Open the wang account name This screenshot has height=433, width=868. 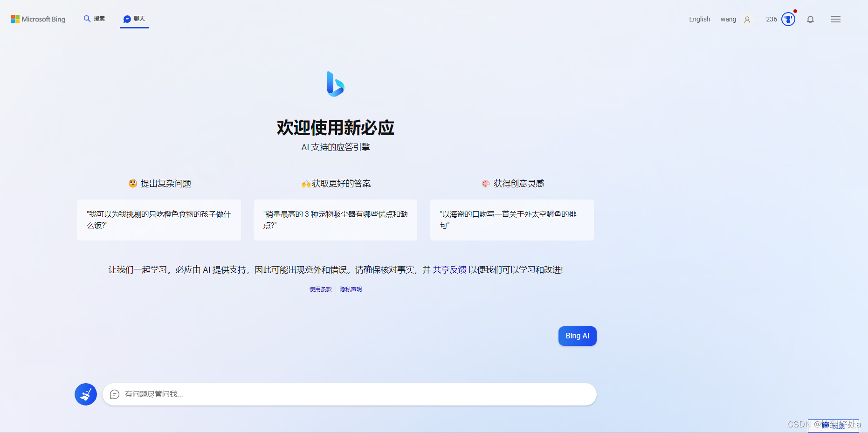(728, 19)
